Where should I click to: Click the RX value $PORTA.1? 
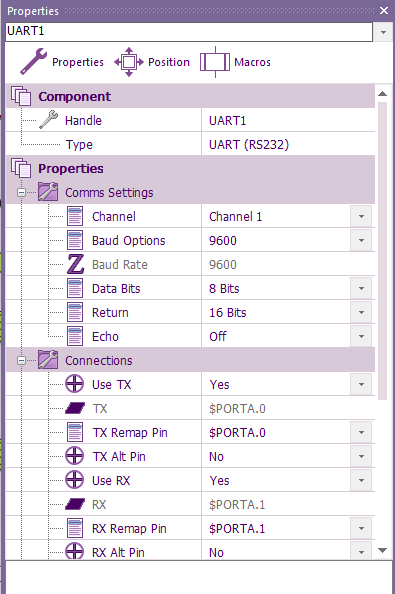click(237, 504)
